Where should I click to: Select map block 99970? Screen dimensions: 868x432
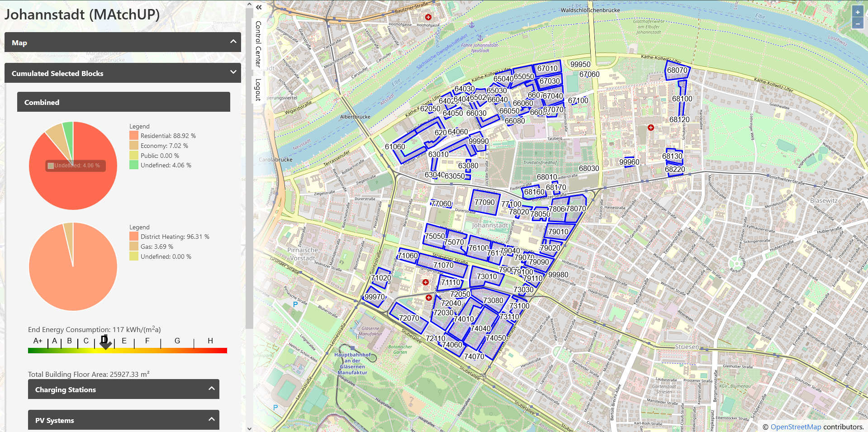[x=375, y=297]
